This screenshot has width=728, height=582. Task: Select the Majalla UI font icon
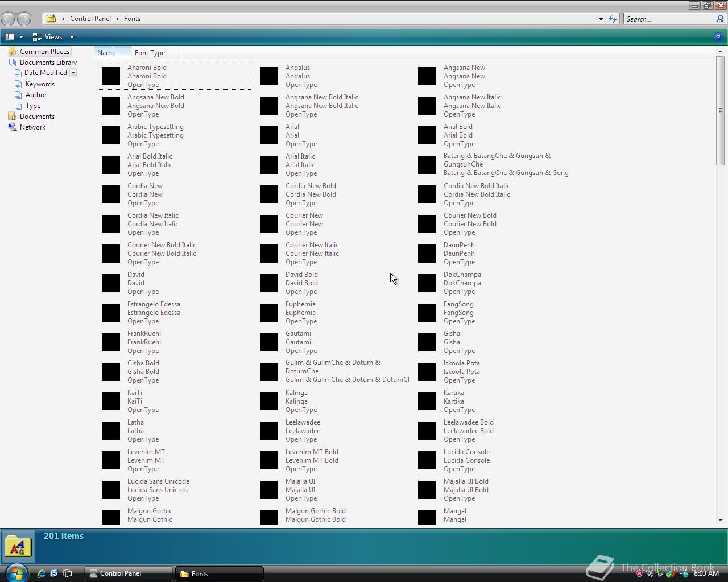click(269, 490)
